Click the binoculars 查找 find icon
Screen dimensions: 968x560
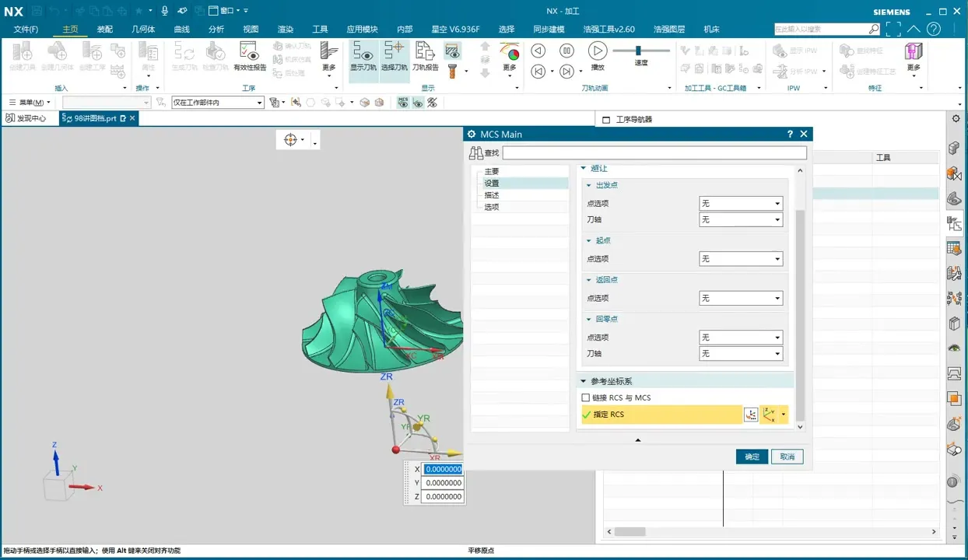(476, 153)
